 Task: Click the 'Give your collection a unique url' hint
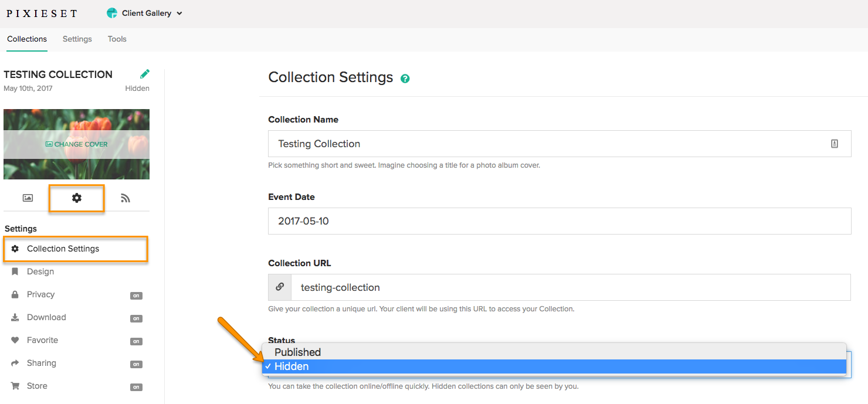[421, 309]
